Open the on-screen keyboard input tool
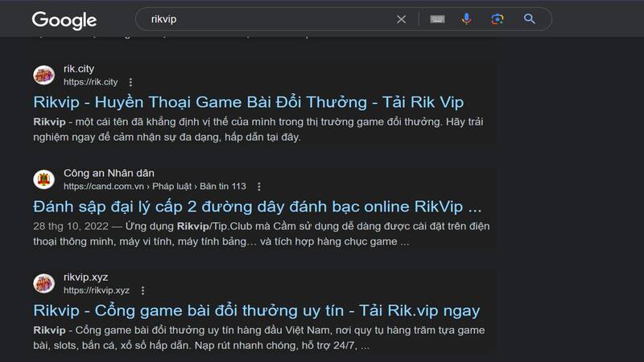This screenshot has width=644, height=362. pyautogui.click(x=437, y=19)
